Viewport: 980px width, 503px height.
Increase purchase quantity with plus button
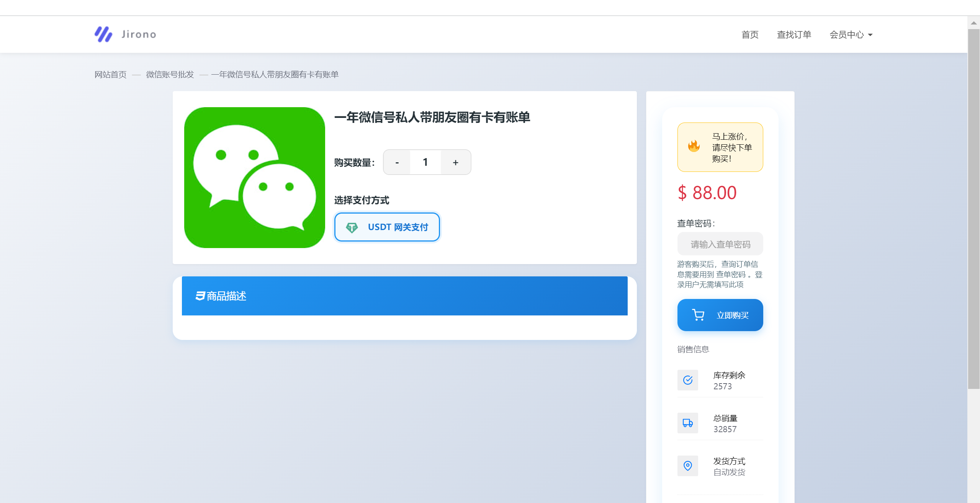(455, 162)
